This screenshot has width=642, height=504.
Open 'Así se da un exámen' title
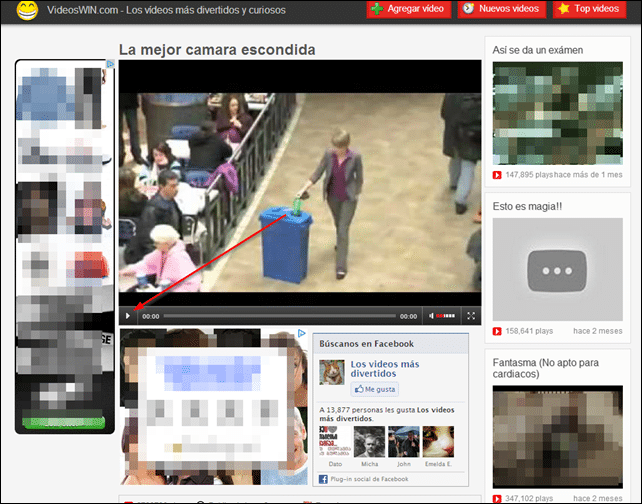pos(538,50)
